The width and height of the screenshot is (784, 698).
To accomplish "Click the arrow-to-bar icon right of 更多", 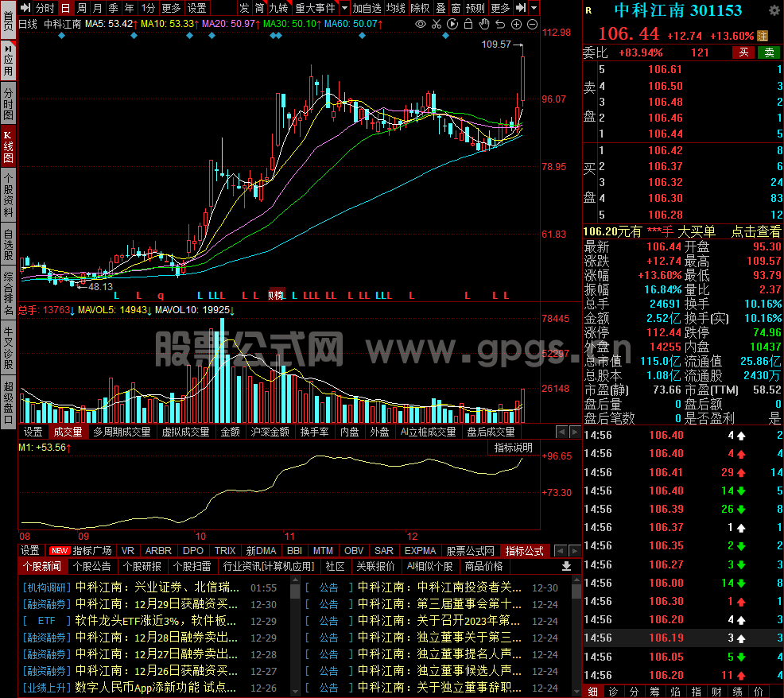I will coord(521,8).
